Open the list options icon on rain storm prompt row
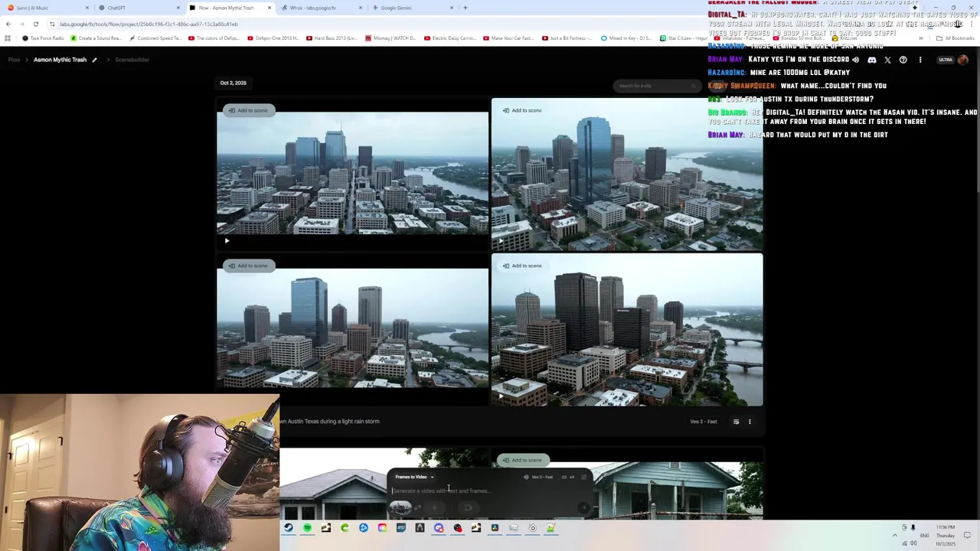This screenshot has width=980, height=551. pos(736,422)
